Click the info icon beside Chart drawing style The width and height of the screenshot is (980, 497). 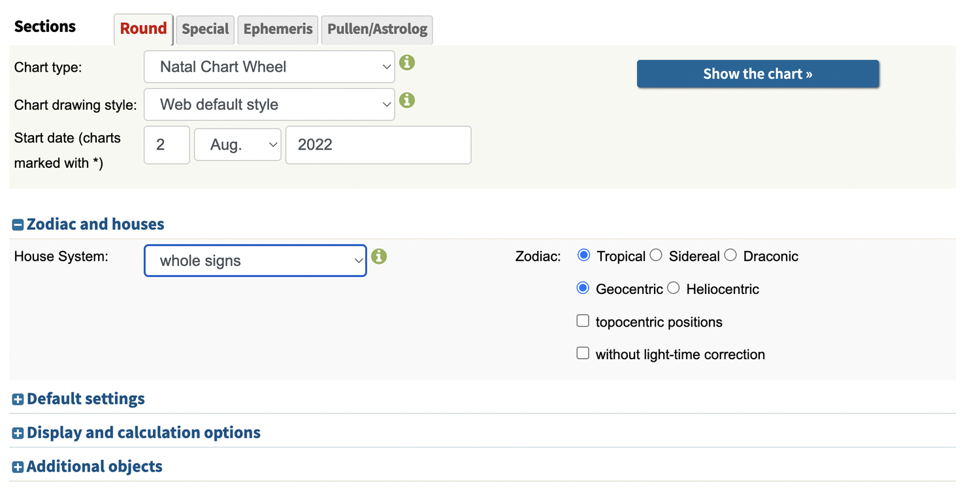click(407, 101)
